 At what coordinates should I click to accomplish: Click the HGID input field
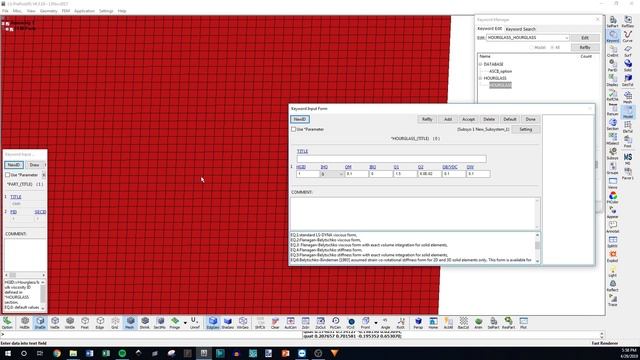(x=308, y=174)
